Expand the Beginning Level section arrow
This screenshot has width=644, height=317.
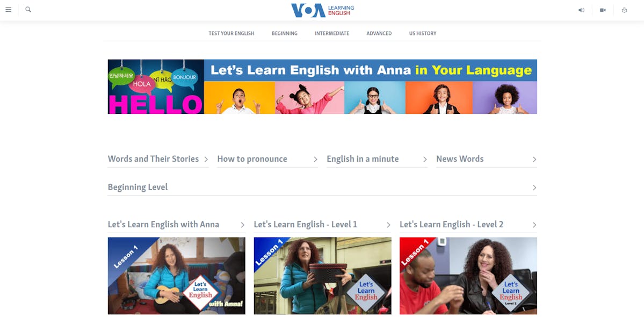[534, 188]
